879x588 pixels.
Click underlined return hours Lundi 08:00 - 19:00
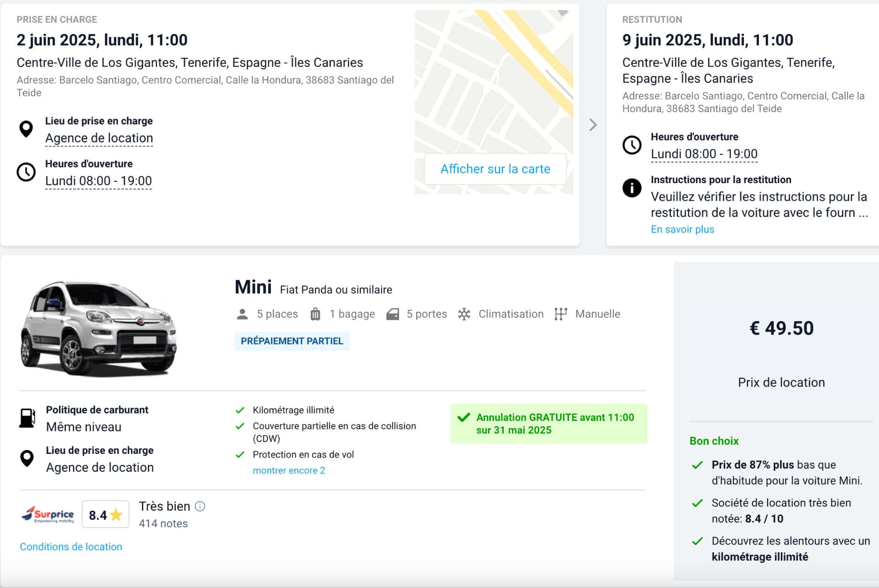coord(704,154)
